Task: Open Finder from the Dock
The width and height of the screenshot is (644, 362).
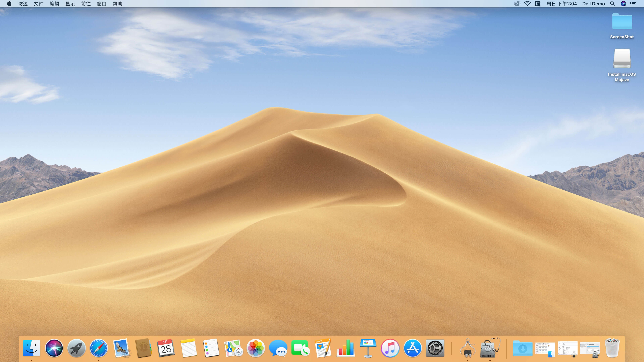Action: (32, 348)
